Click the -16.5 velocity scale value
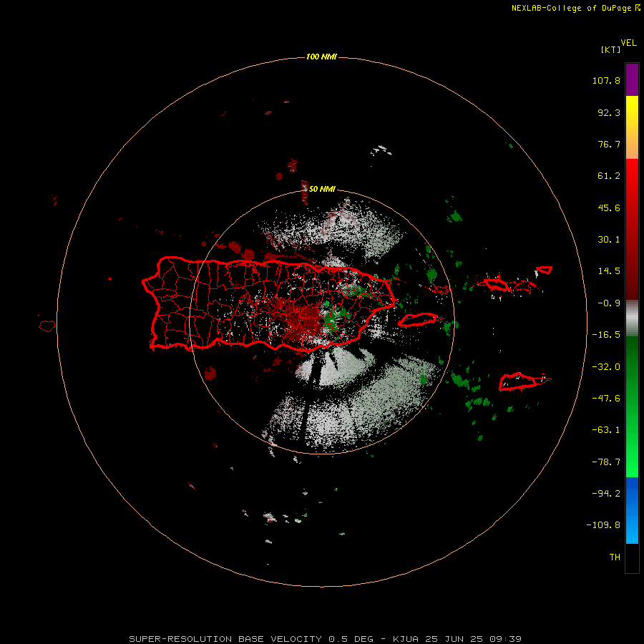 pos(606,335)
